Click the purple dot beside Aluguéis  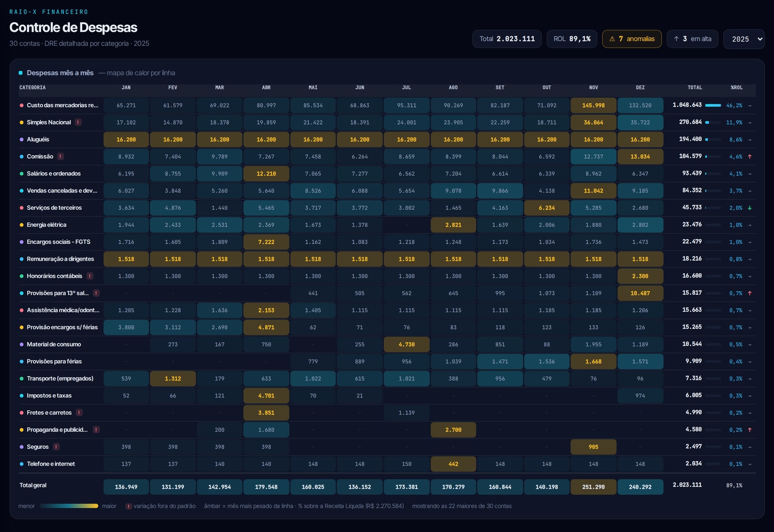click(21, 139)
